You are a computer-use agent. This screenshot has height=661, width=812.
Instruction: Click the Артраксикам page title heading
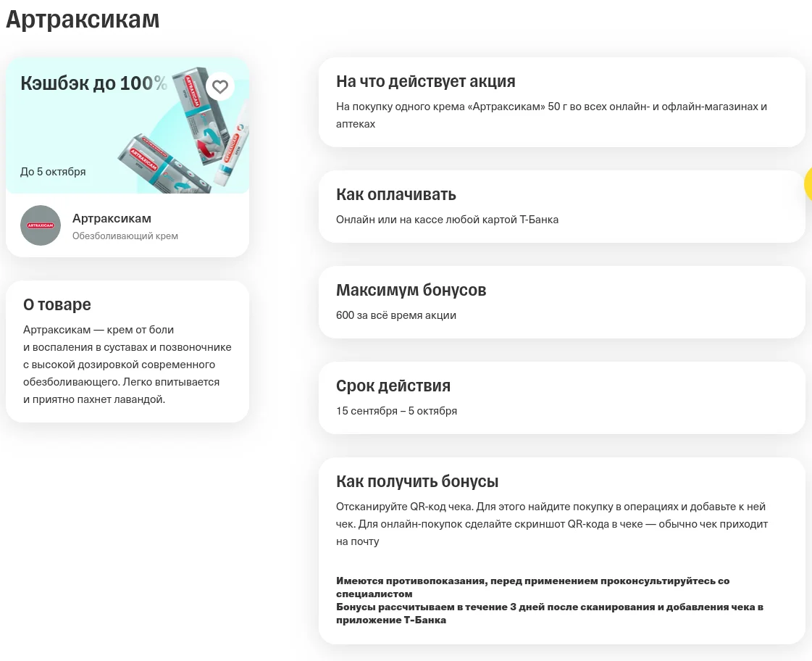(x=83, y=19)
